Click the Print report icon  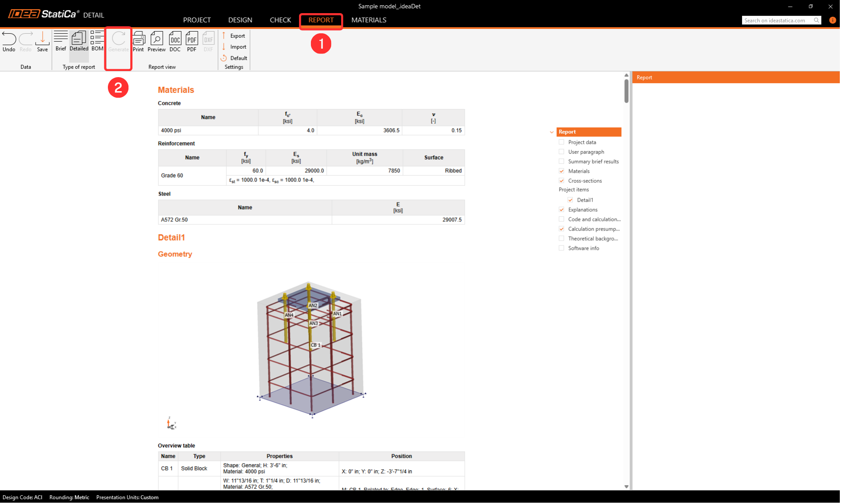[139, 39]
